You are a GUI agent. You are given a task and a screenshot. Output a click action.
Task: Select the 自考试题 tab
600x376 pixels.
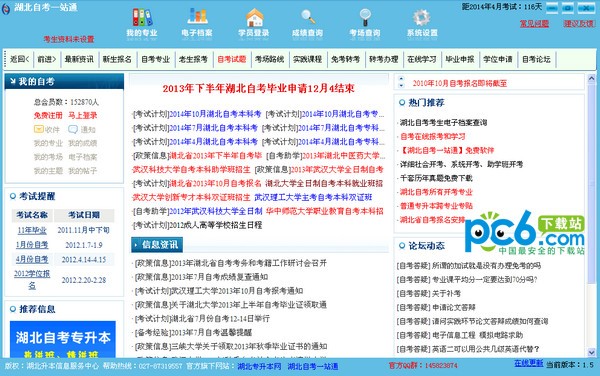(x=232, y=59)
